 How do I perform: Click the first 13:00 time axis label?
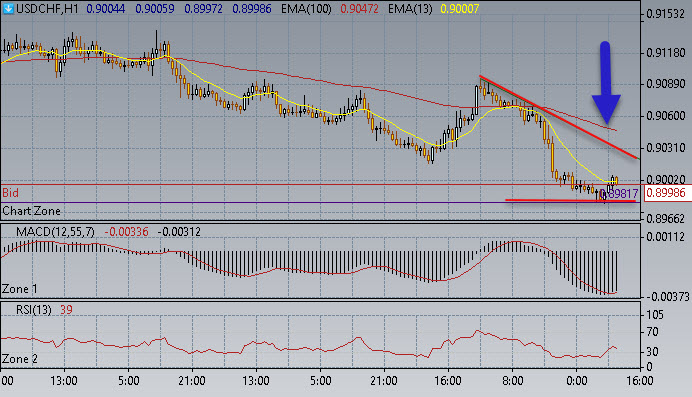(x=64, y=381)
